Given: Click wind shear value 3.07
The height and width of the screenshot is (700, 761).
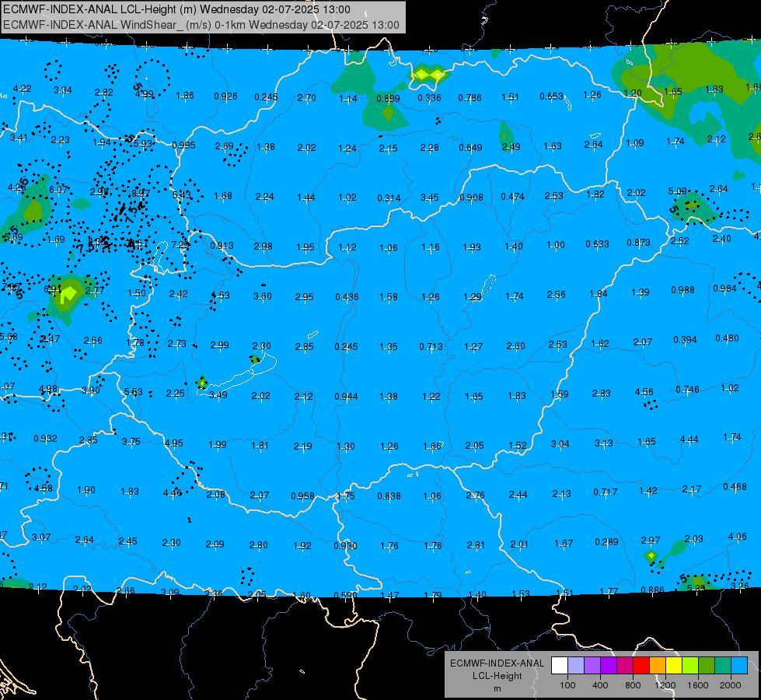Looking at the screenshot, I should (41, 537).
